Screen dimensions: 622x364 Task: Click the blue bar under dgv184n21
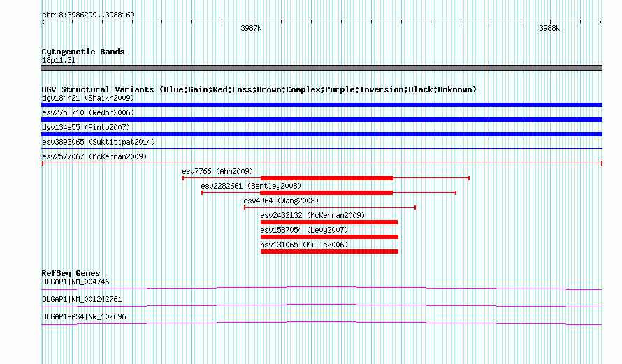click(x=321, y=105)
